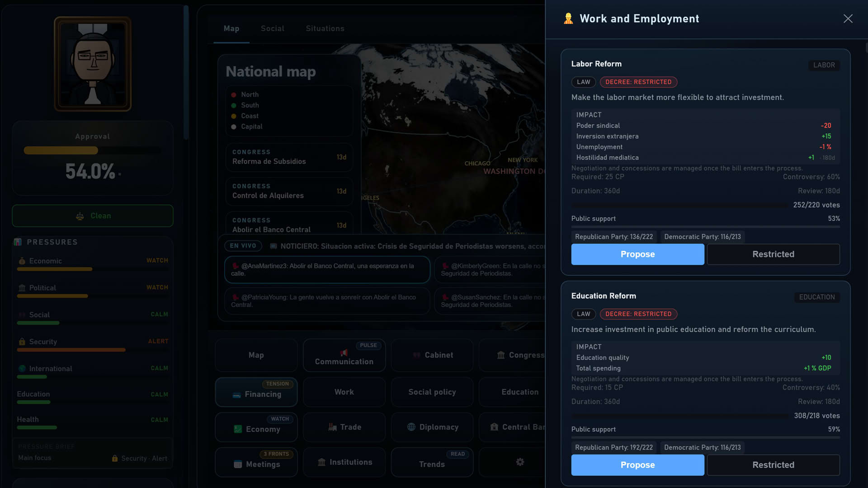This screenshot has width=868, height=488.
Task: Select DECREE: RESTRICTED tag on Labor Reform
Action: click(x=638, y=82)
